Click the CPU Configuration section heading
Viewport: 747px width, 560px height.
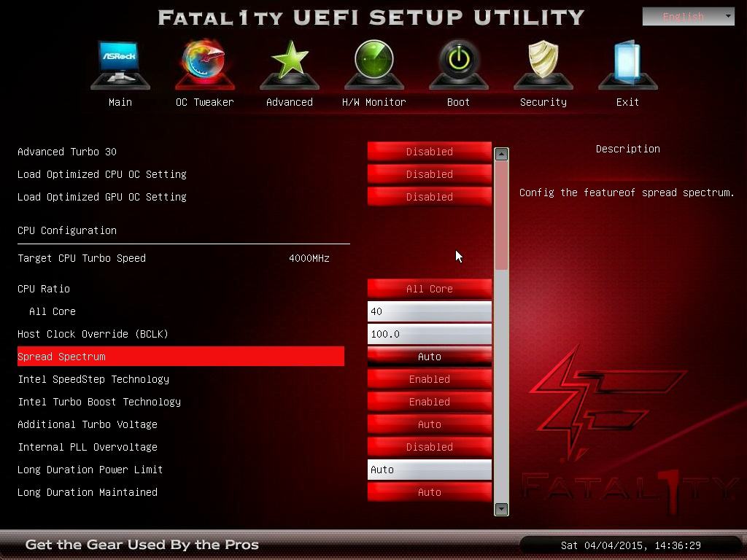tap(67, 230)
